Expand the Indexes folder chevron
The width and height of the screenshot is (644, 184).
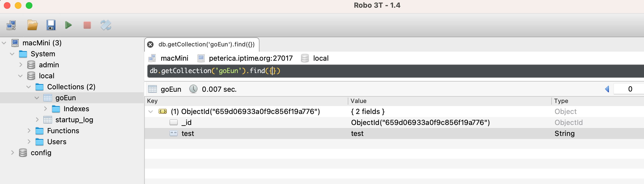click(x=46, y=109)
